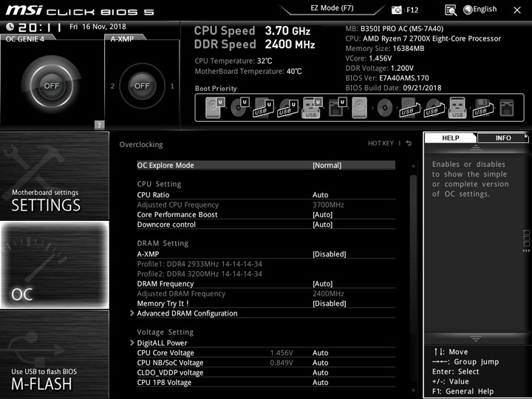This screenshot has height=399, width=532.
Task: Click the bottom grip handle of the Help panel
Action: coord(476,338)
